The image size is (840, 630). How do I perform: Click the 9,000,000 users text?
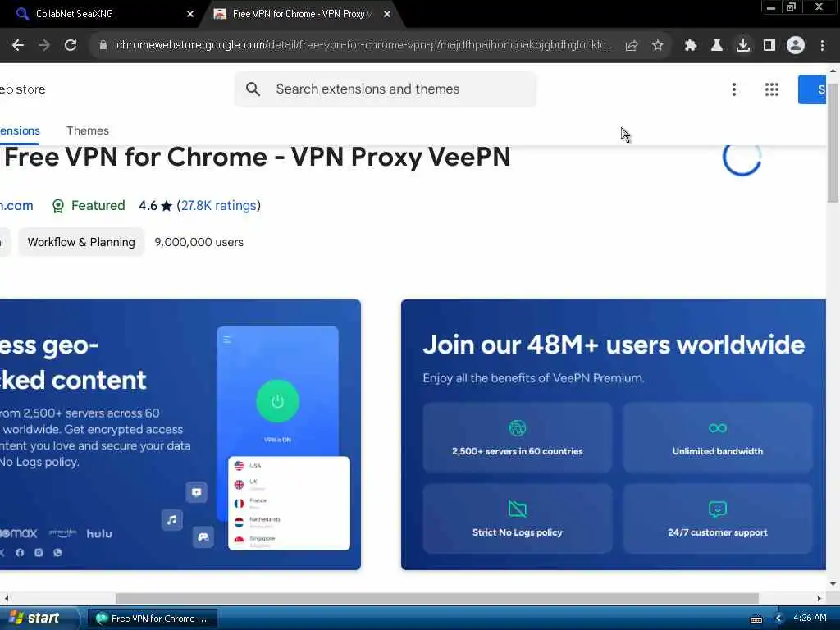199,242
